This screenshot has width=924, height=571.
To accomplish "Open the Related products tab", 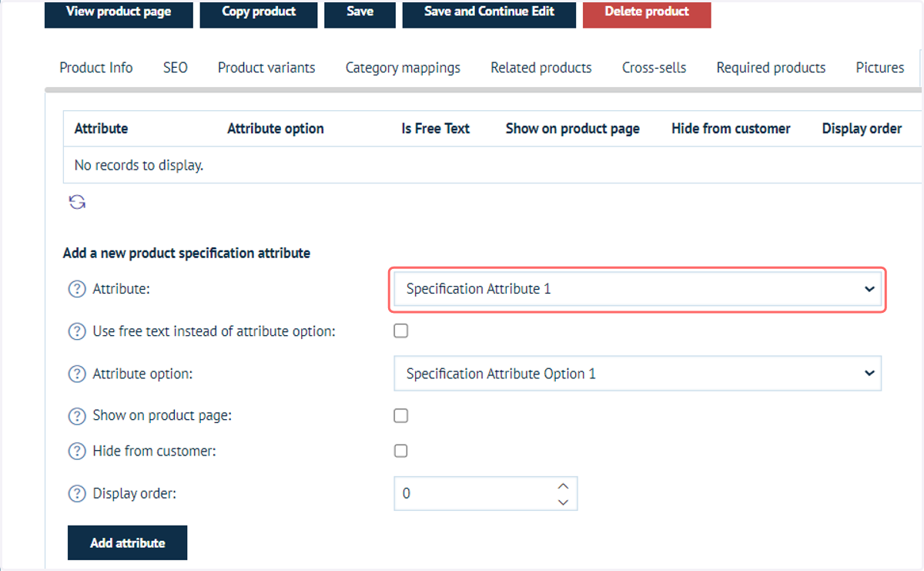I will (x=541, y=68).
